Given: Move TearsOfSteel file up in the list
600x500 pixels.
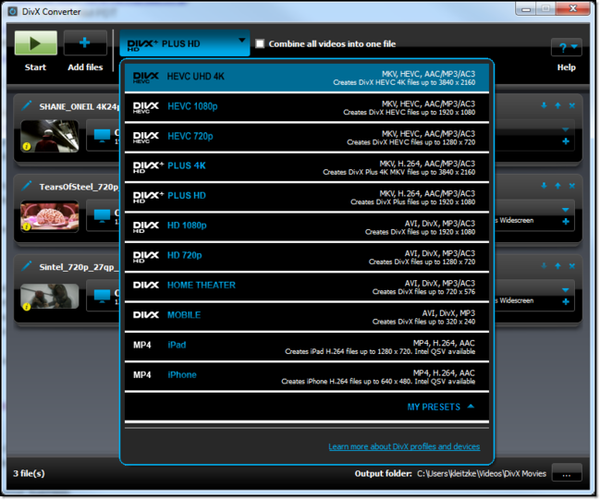Looking at the screenshot, I should coord(558,186).
